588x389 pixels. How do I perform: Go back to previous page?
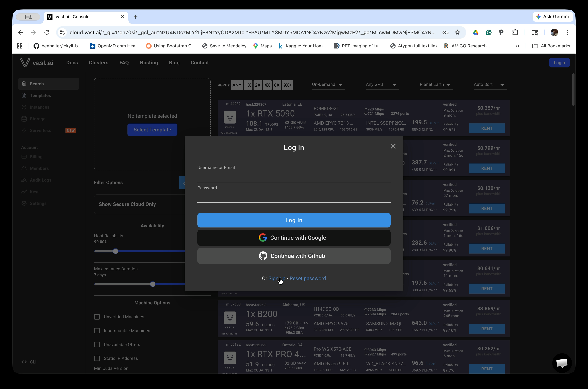click(20, 32)
